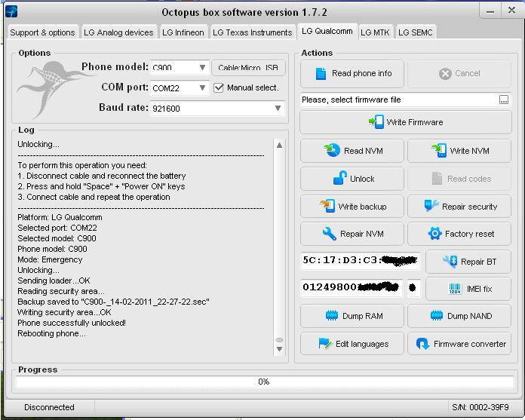Click the Write Firmware phone icon
525x420 pixels.
[376, 122]
